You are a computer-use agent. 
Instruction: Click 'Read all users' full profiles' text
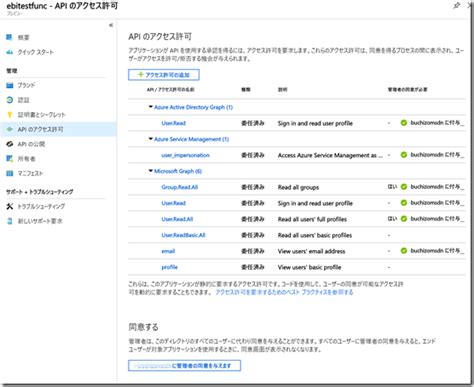point(312,219)
